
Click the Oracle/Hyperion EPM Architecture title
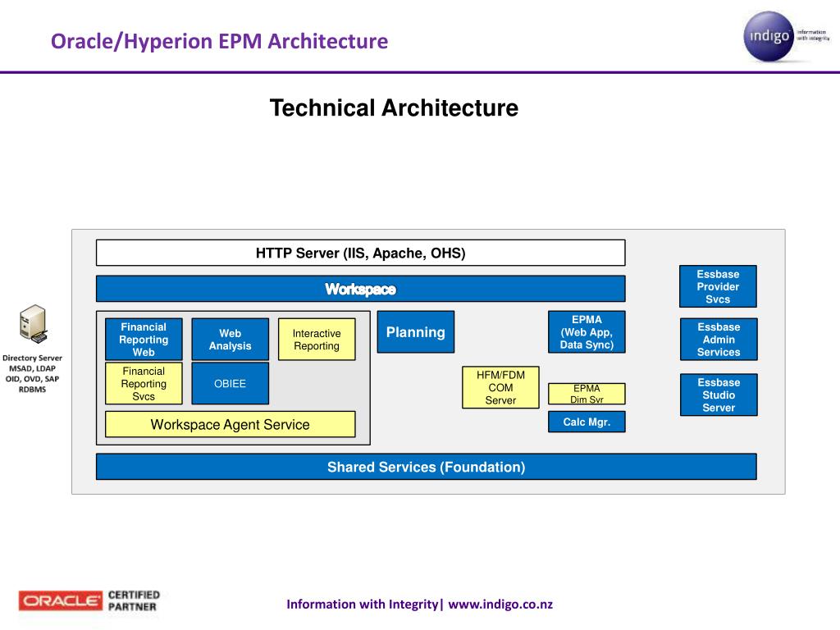[219, 41]
